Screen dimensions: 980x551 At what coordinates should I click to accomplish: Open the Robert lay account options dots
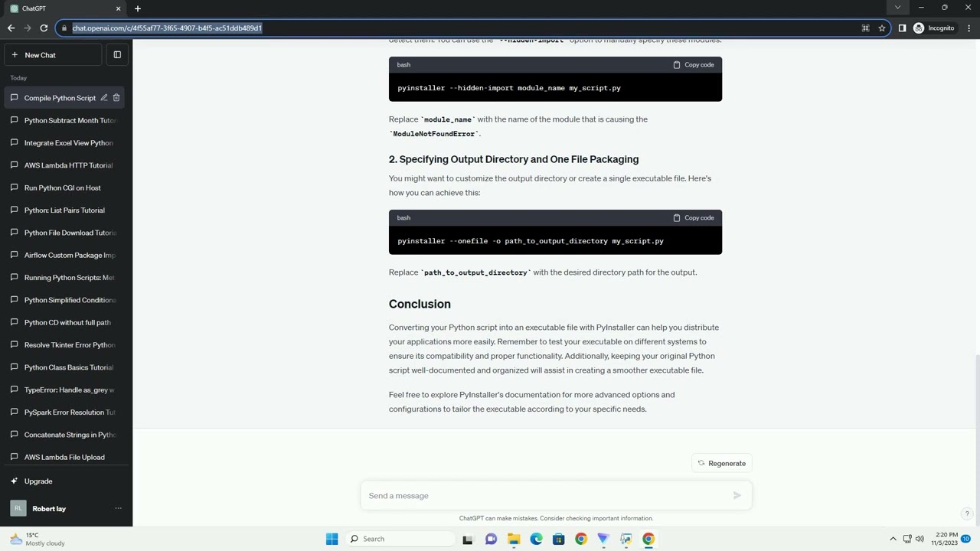(x=118, y=509)
